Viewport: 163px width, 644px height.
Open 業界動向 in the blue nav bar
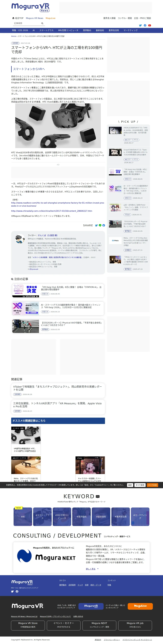(x=87, y=30)
